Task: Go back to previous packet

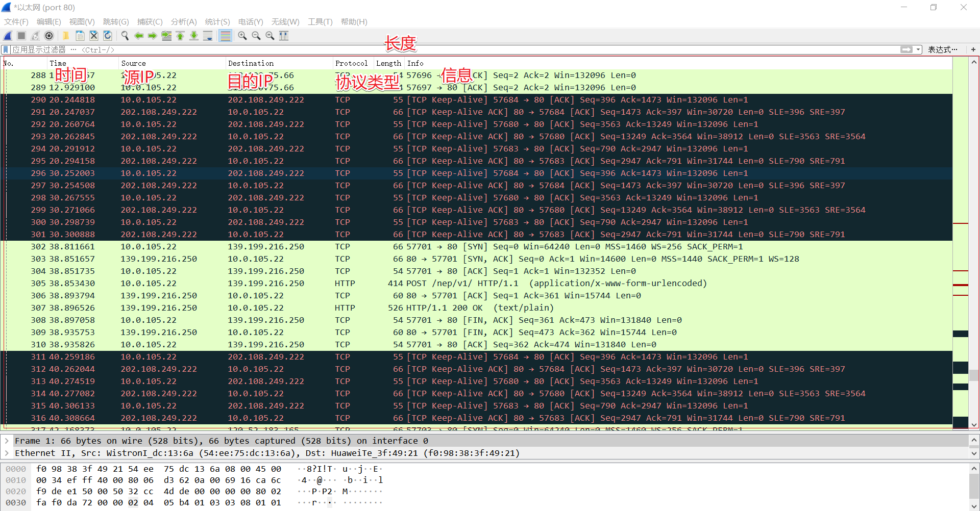Action: 139,36
